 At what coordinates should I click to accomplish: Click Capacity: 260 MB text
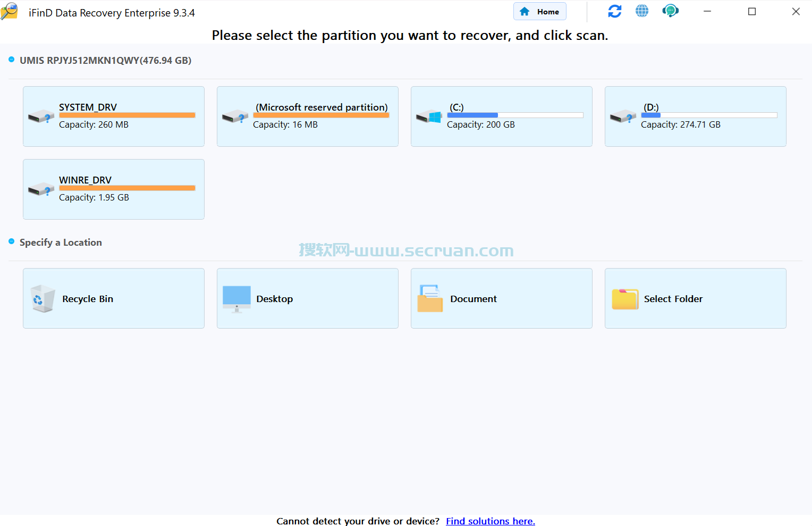(x=94, y=124)
